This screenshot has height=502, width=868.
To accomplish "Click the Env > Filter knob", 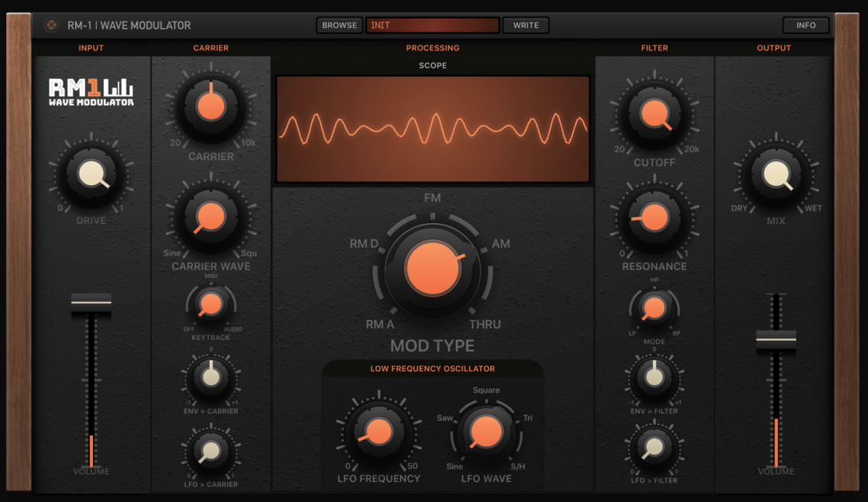I will [x=654, y=377].
